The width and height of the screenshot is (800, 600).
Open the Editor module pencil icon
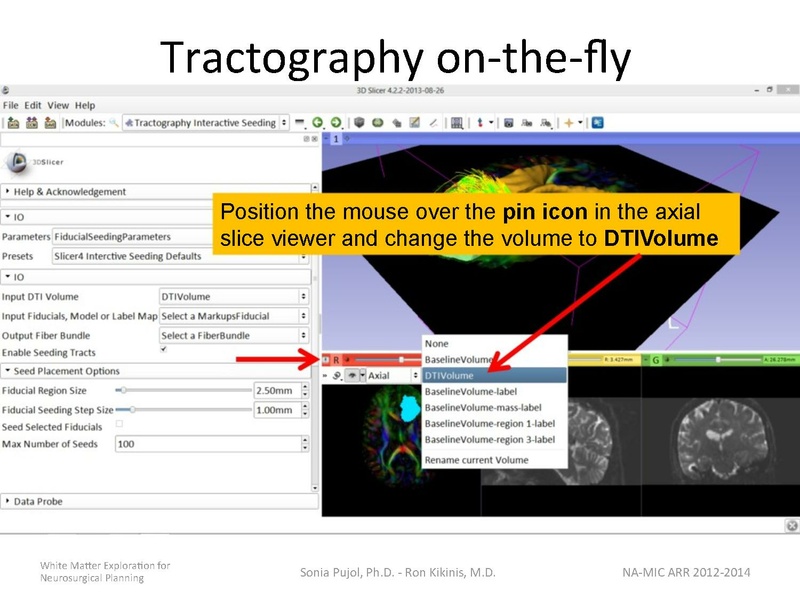tap(415, 122)
